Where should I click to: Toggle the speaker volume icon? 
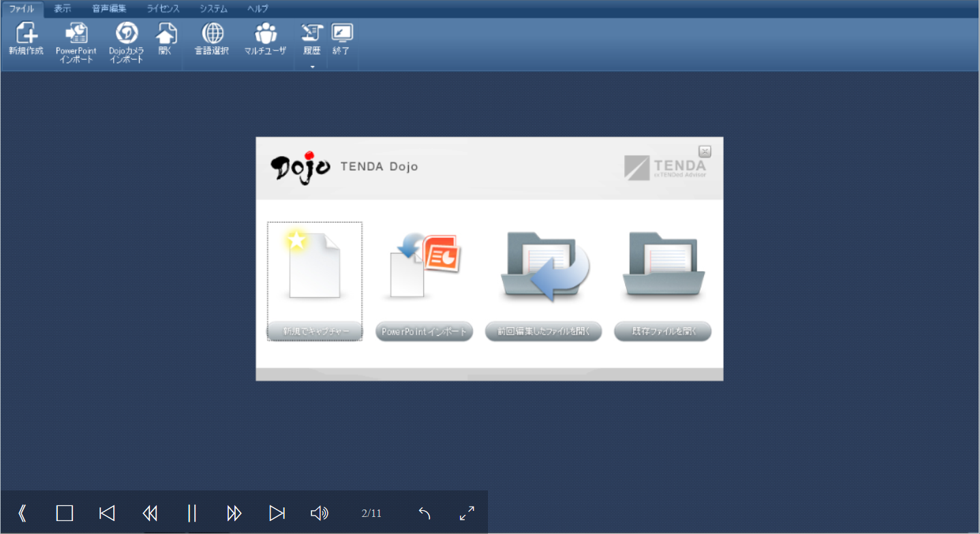(319, 513)
